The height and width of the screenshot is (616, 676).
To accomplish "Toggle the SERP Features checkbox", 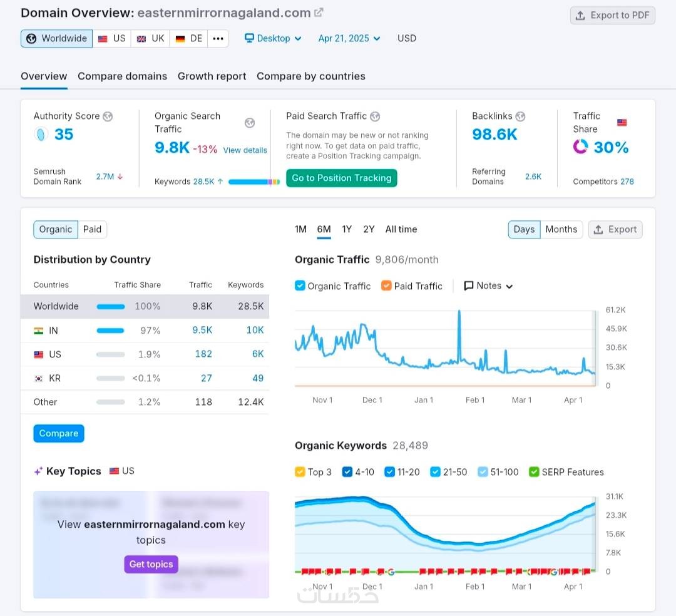I will coord(534,471).
